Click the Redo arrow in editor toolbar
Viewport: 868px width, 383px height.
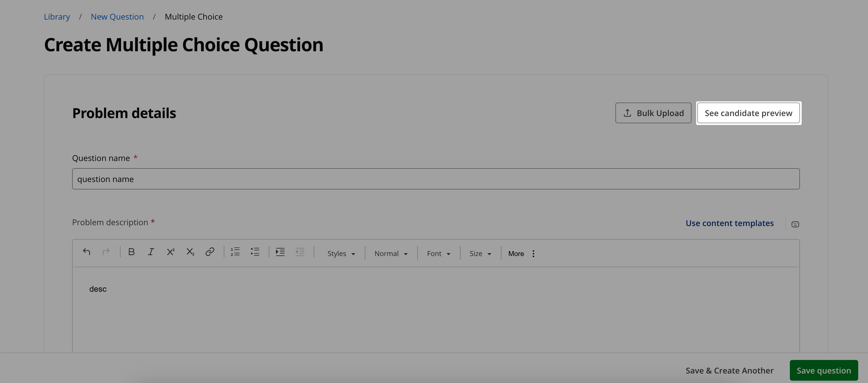click(x=106, y=252)
